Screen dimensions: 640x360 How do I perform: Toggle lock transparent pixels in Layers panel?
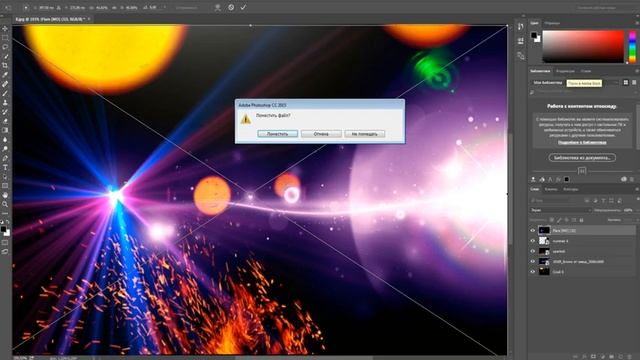(552, 220)
